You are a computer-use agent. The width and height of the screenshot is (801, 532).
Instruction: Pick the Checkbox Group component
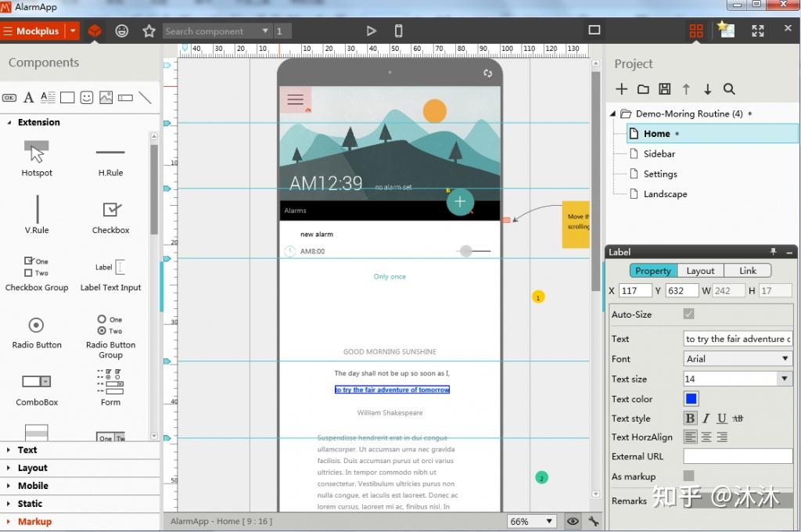(x=37, y=273)
